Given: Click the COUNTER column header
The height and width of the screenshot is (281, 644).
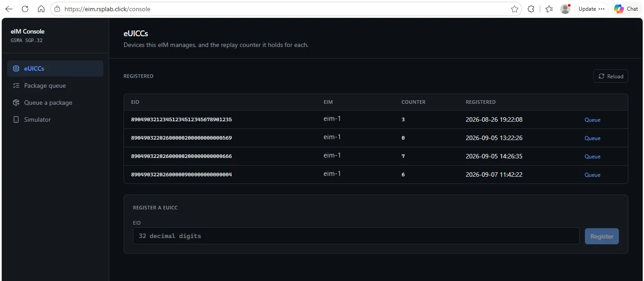Looking at the screenshot, I should tap(414, 102).
